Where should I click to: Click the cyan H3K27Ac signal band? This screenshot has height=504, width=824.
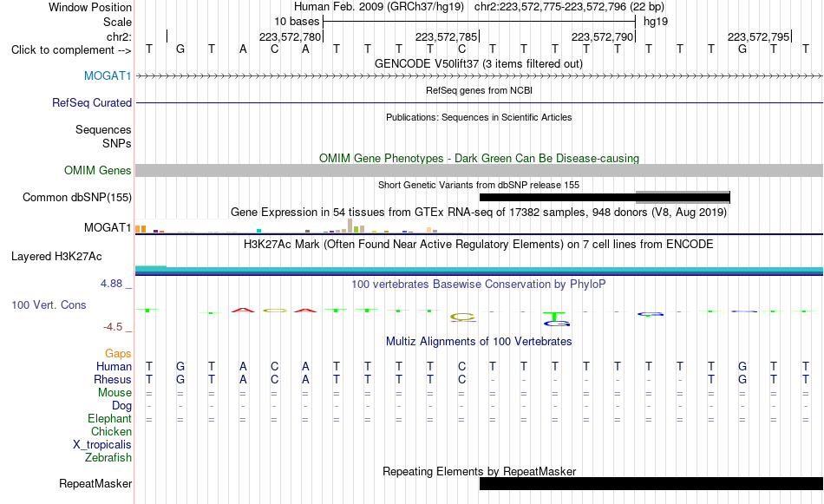coord(479,270)
